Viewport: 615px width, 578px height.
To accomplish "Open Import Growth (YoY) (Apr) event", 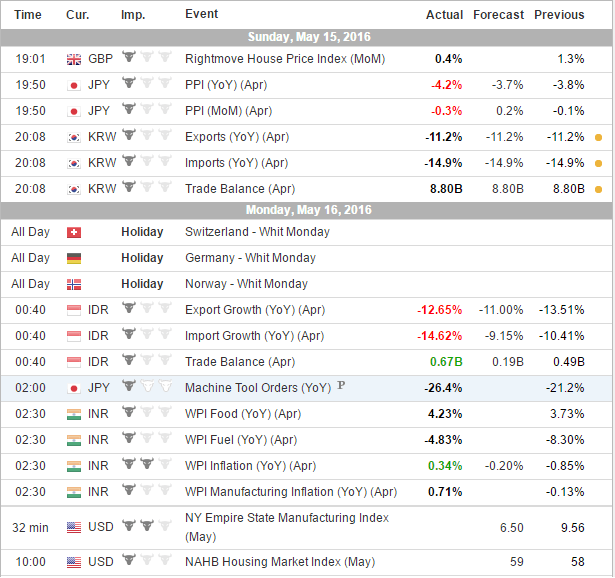I will point(255,336).
